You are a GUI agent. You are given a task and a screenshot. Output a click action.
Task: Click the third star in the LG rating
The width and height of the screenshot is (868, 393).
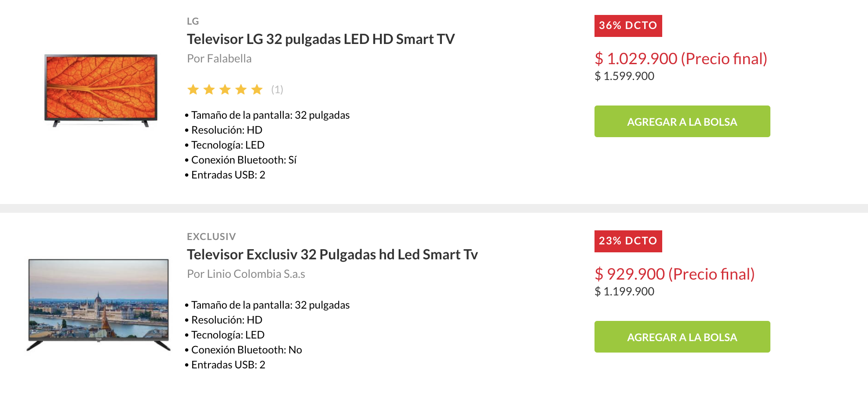(225, 90)
